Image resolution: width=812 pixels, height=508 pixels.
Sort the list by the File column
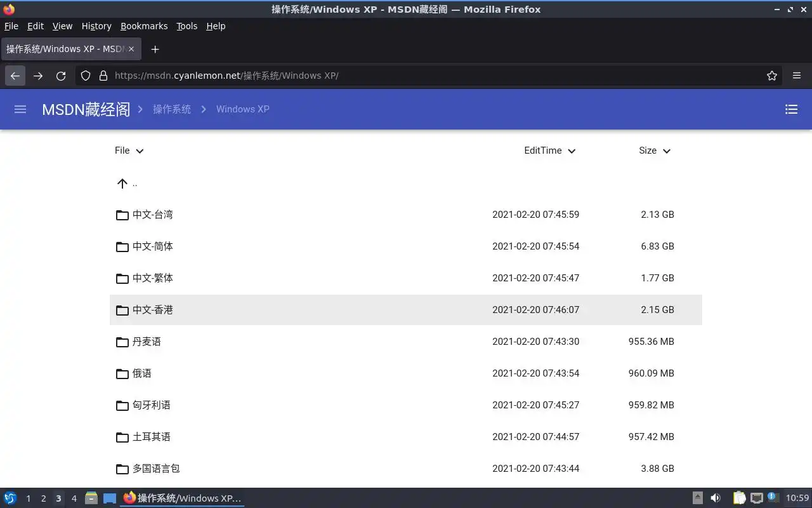tap(129, 150)
